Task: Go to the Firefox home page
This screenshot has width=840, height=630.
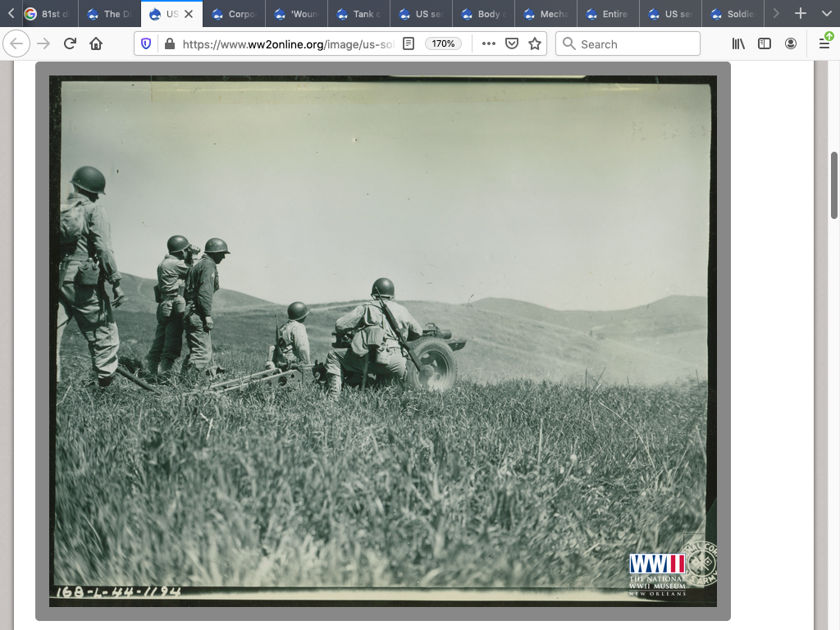Action: point(96,43)
